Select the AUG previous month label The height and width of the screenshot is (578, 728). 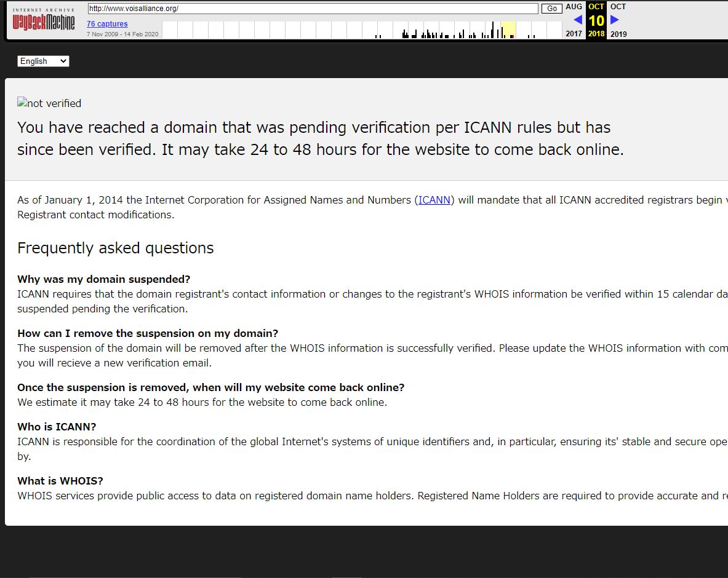click(574, 7)
